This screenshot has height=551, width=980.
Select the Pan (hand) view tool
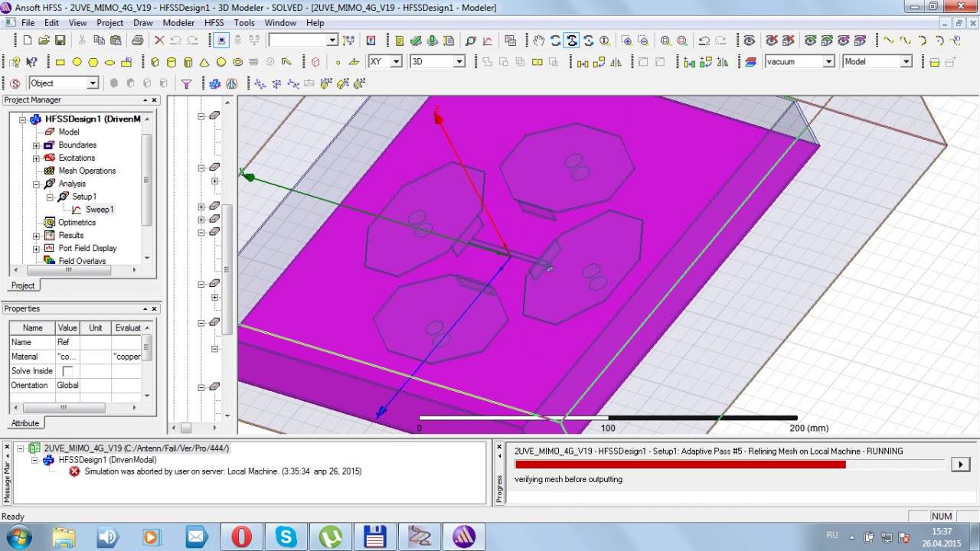click(539, 41)
